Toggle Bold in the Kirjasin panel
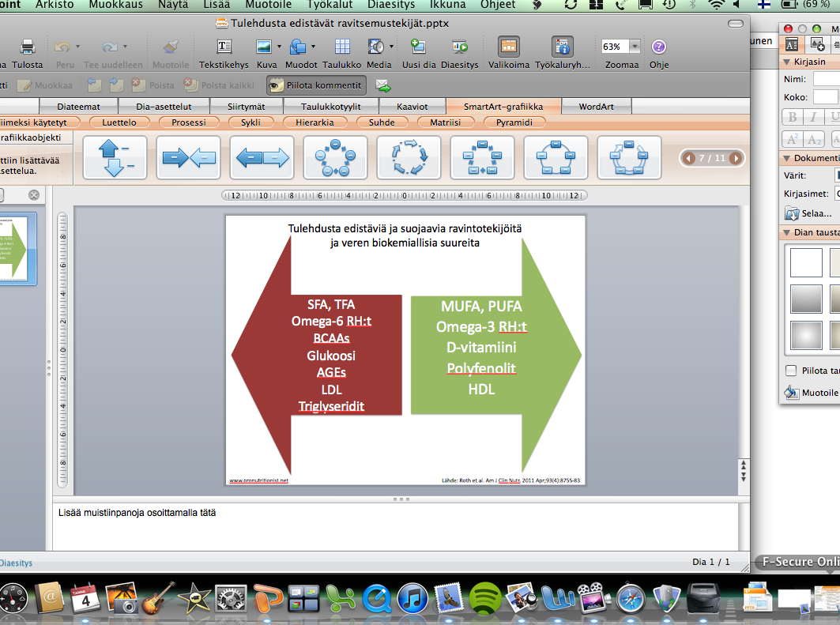840x625 pixels. 793,118
